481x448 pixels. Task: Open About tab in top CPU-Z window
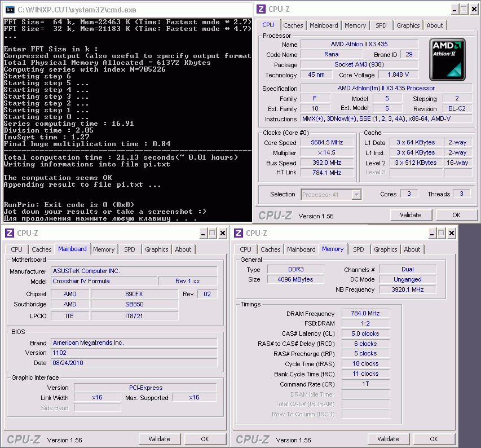click(435, 25)
